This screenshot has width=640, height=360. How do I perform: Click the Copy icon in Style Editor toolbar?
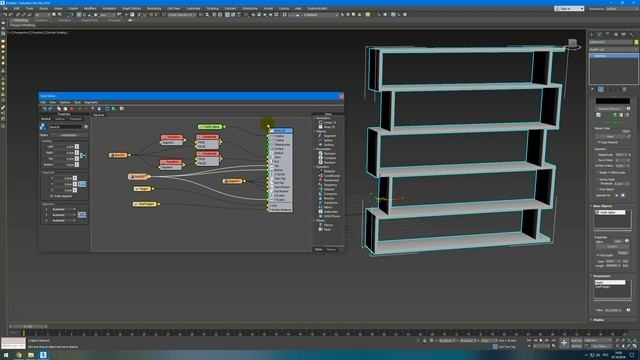pyautogui.click(x=59, y=109)
